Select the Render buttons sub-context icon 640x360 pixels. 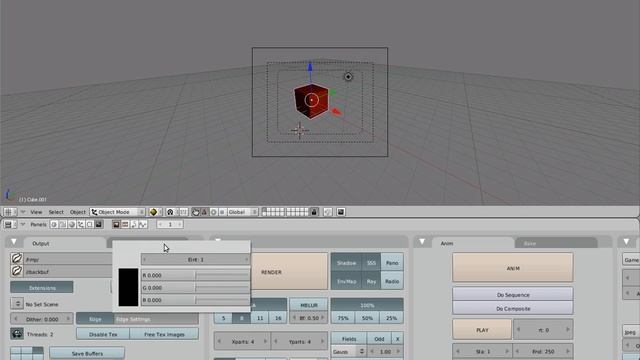click(x=116, y=224)
